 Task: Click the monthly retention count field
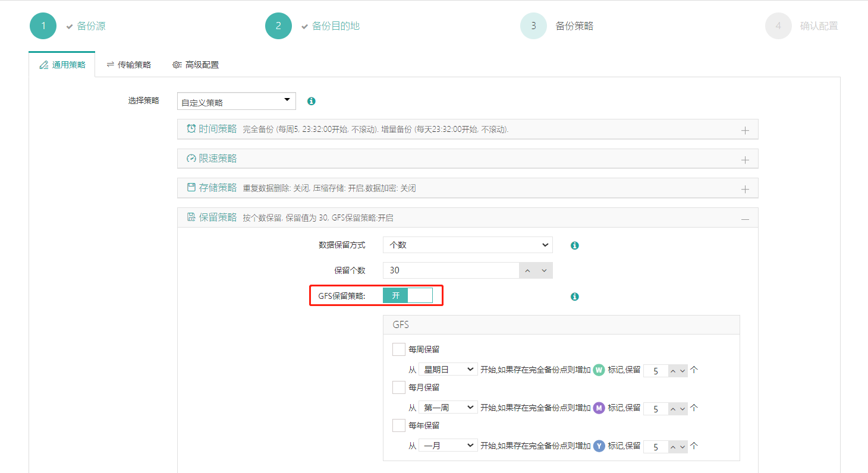pos(656,409)
